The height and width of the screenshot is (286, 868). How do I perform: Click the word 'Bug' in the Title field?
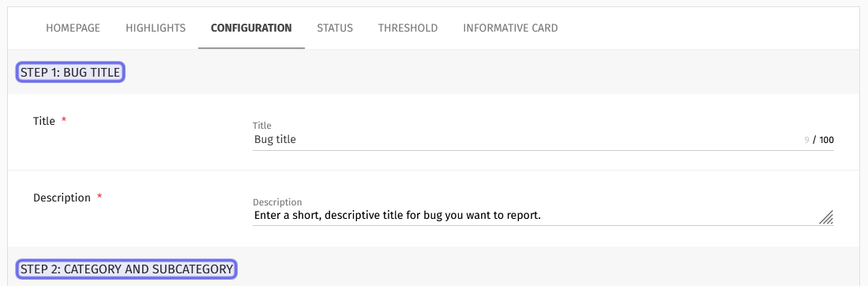(x=262, y=140)
